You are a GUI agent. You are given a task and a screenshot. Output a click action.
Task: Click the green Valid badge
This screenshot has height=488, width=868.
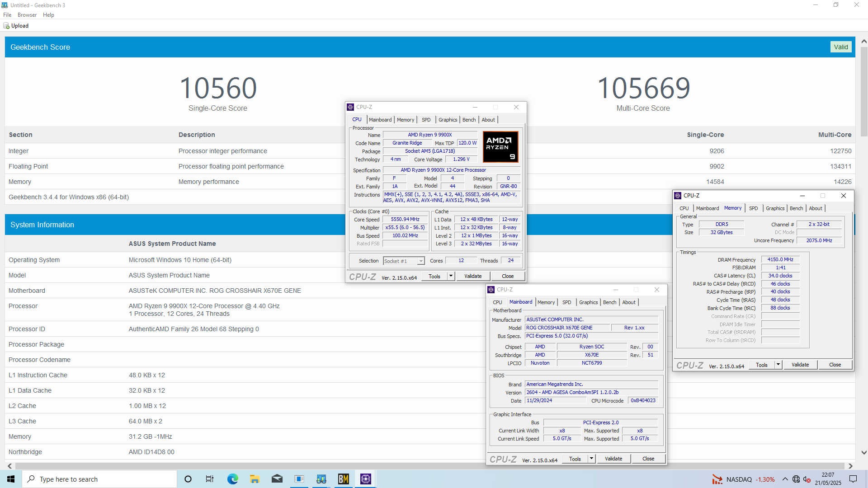pyautogui.click(x=841, y=47)
